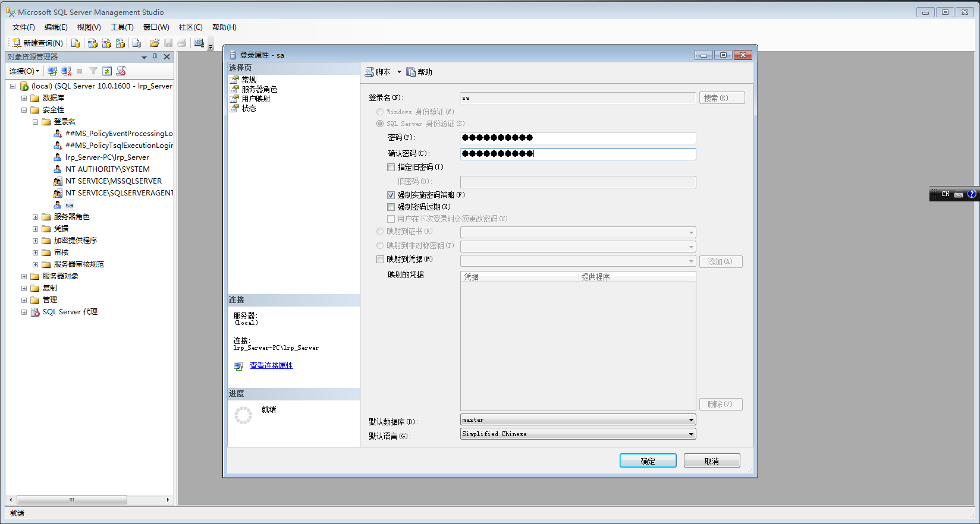Open the 窗口(W) menu

(x=156, y=27)
